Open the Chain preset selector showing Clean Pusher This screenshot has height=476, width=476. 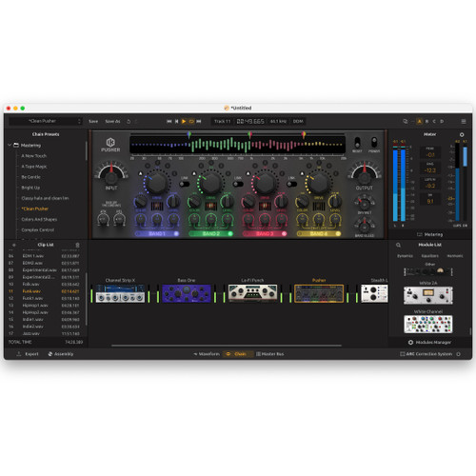pos(45,121)
